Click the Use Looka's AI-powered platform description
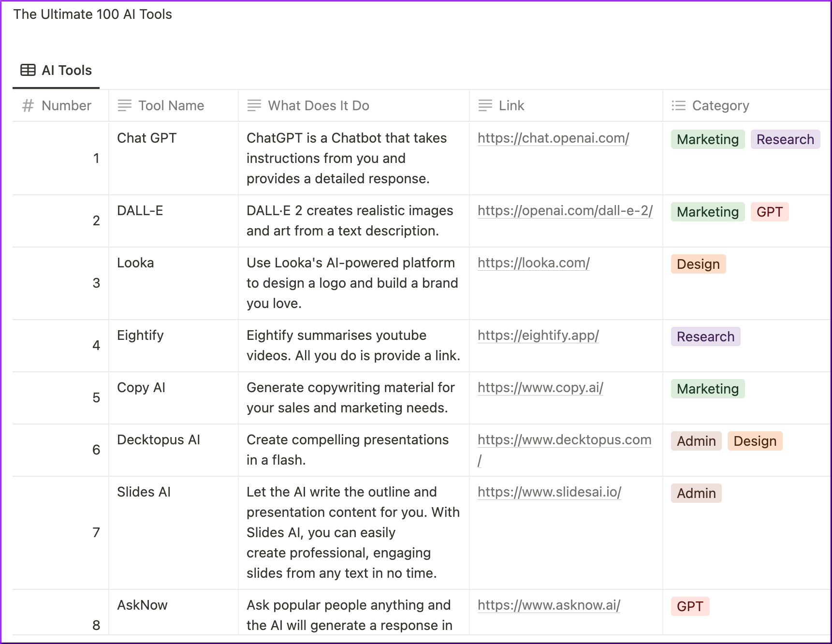 point(354,283)
